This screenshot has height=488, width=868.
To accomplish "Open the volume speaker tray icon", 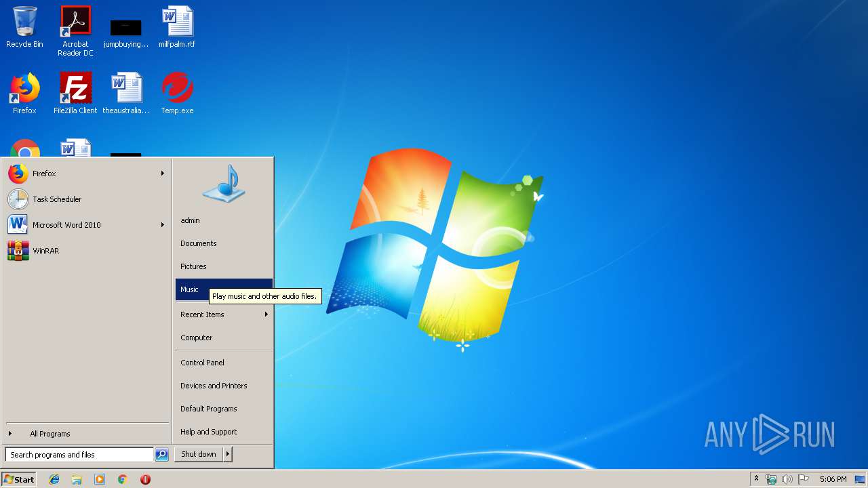I will (x=787, y=479).
